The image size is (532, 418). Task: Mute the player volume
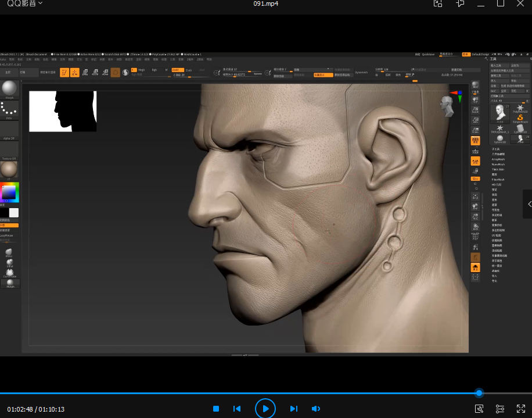pos(316,409)
